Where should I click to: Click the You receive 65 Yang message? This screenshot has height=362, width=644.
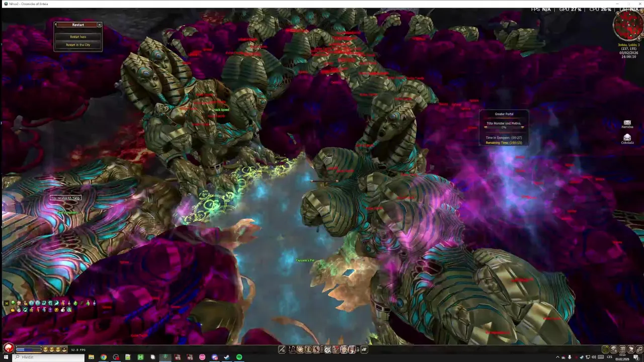click(x=65, y=198)
